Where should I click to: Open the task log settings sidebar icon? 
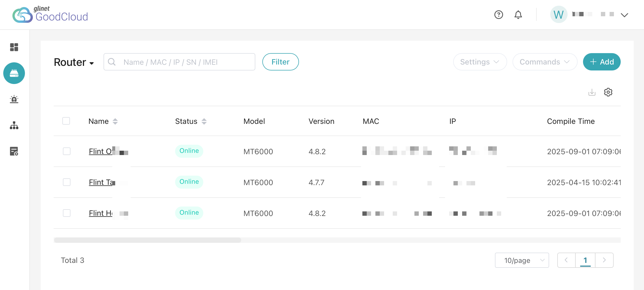(x=14, y=151)
